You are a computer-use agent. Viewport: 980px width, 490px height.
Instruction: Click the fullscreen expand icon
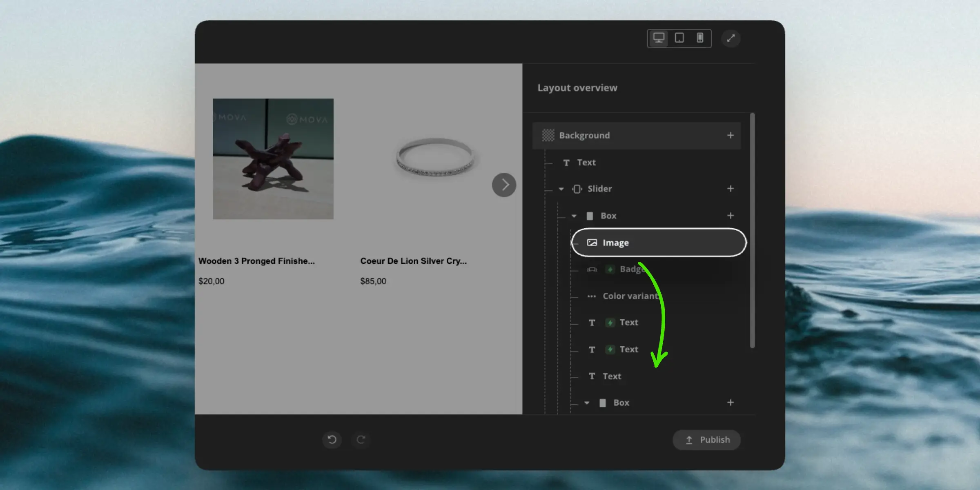[x=731, y=38]
